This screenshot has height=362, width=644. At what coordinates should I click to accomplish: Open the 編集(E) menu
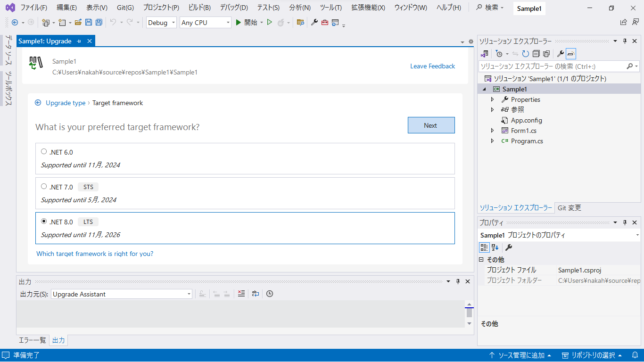[x=66, y=8]
